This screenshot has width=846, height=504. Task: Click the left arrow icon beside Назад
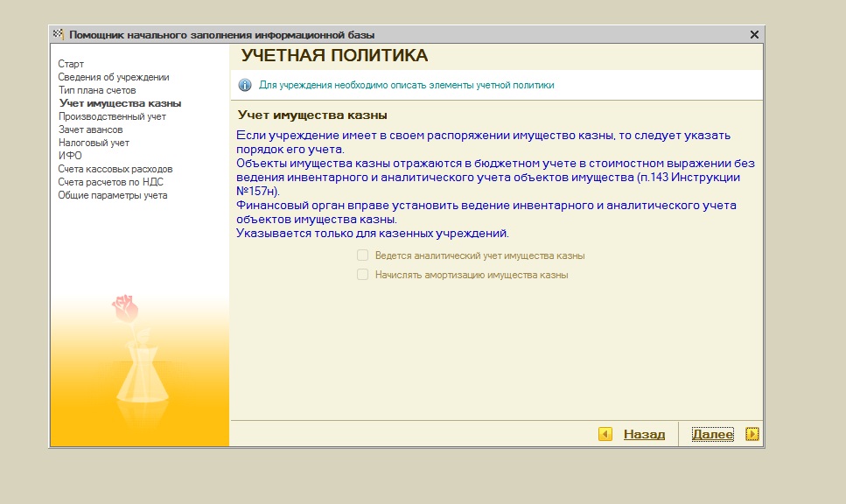[605, 434]
